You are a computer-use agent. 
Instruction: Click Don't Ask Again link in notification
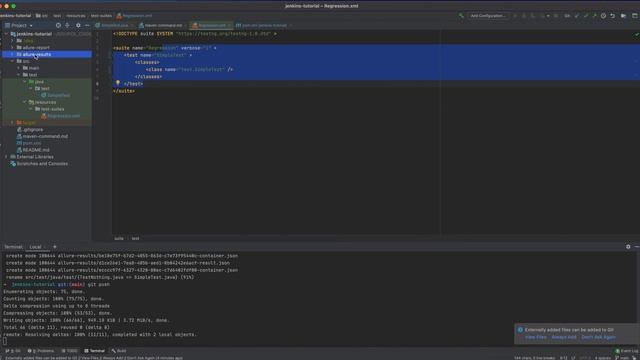598,337
